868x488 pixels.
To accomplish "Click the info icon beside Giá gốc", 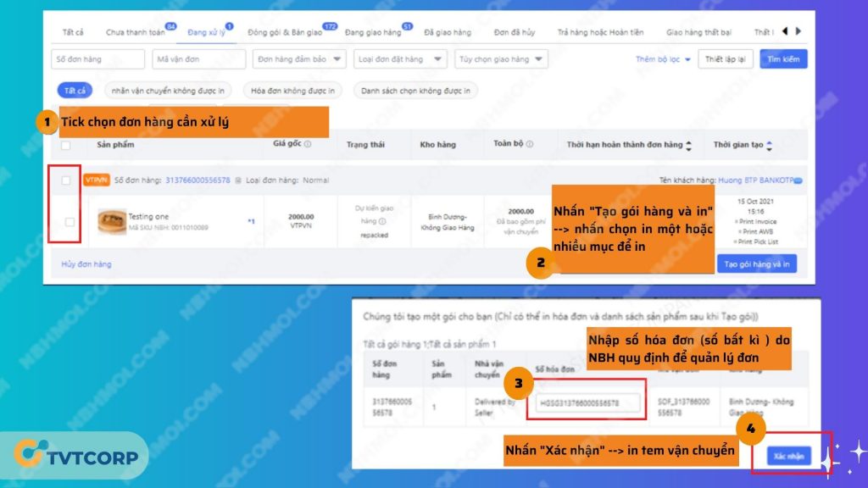I will tap(308, 145).
